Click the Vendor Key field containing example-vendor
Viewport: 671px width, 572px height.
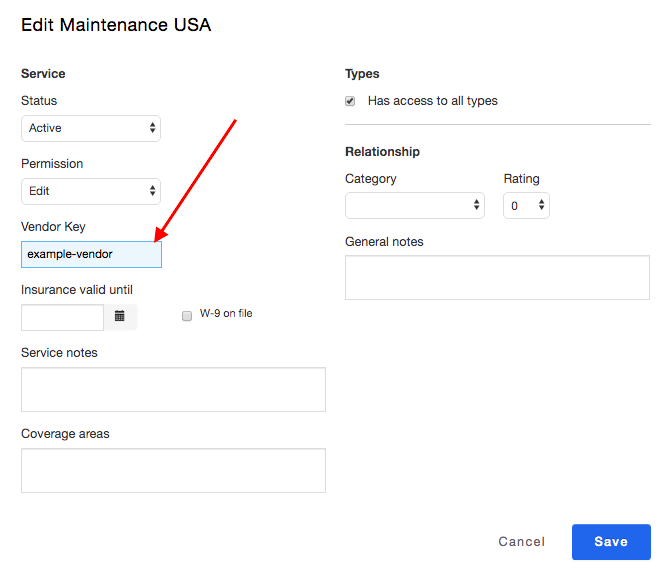pyautogui.click(x=91, y=254)
